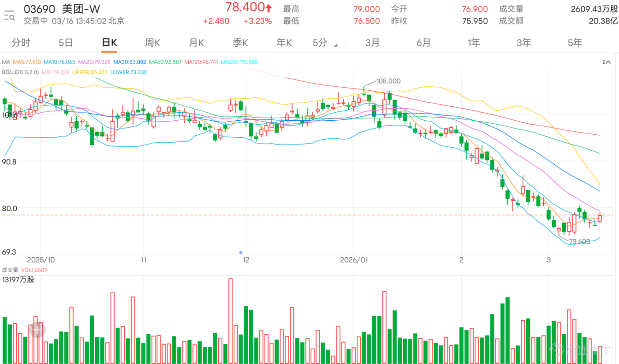Click the MA30:83.882 indicator label
619x364 pixels.
pyautogui.click(x=130, y=62)
